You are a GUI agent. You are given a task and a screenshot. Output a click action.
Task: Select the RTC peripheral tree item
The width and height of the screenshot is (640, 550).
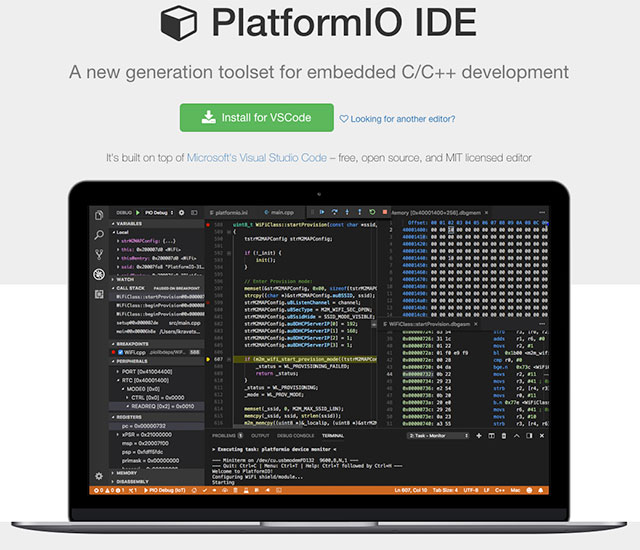135,379
